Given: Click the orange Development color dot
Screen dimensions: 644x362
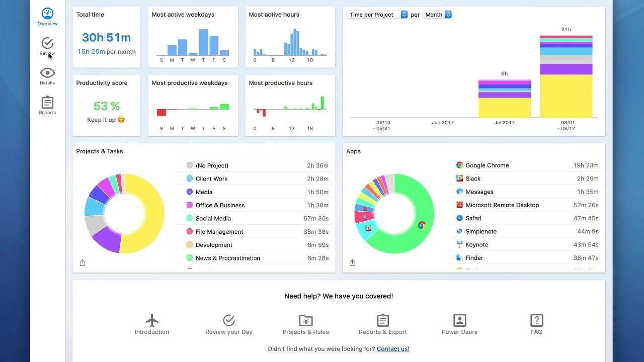Looking at the screenshot, I should [190, 244].
